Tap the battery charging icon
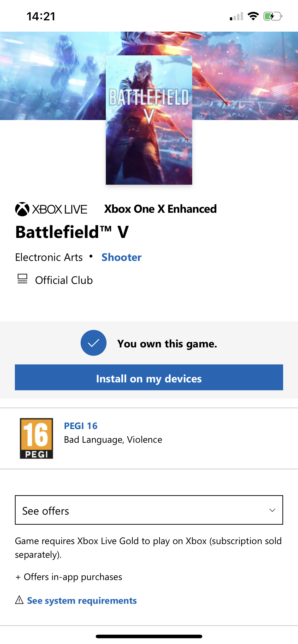Viewport: 298px width, 644px height. pyautogui.click(x=273, y=16)
